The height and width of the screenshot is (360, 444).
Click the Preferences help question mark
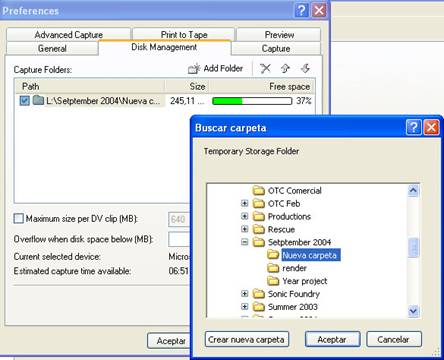(x=302, y=10)
